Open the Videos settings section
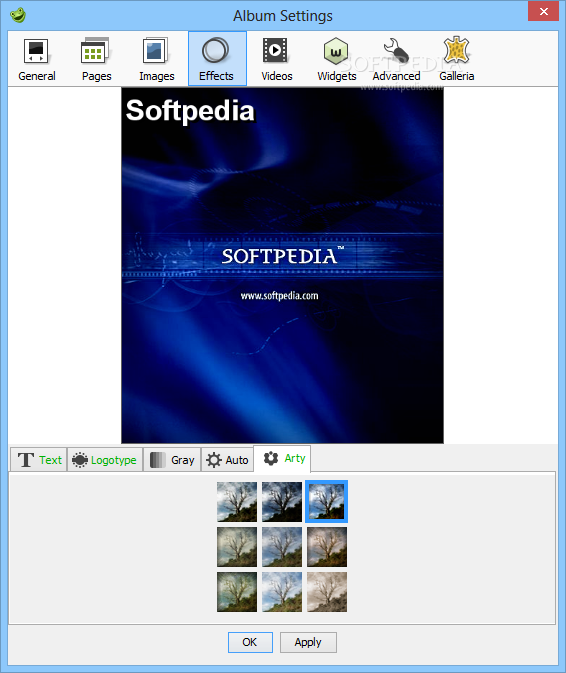 [276, 59]
